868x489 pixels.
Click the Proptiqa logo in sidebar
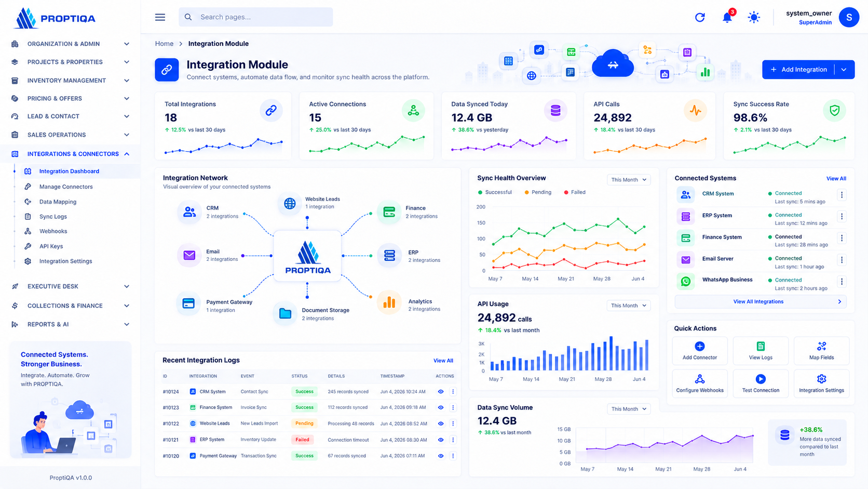(55, 18)
